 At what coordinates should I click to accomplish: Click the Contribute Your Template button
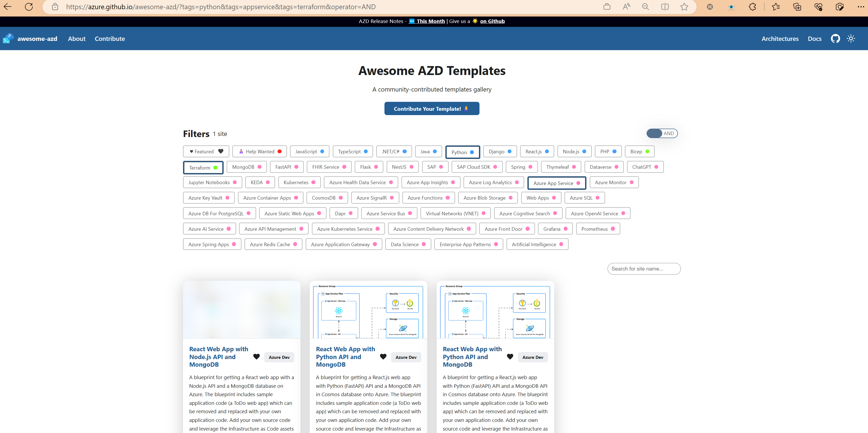[432, 109]
